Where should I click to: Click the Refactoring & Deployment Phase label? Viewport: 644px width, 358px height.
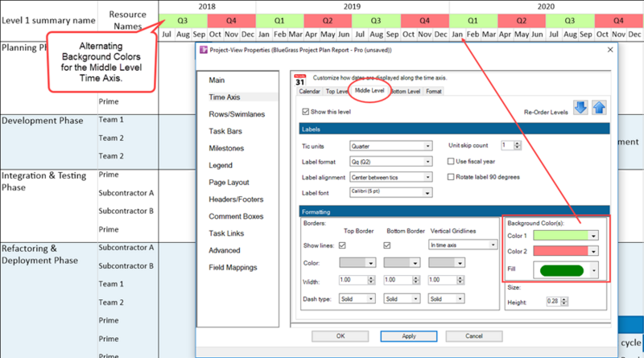pyautogui.click(x=39, y=254)
